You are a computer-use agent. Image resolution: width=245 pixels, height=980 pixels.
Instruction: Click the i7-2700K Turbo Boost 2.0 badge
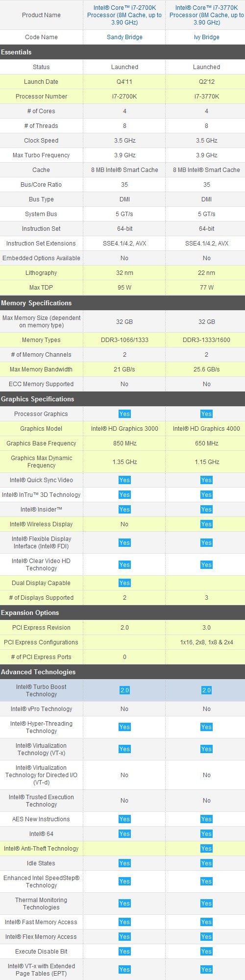pyautogui.click(x=124, y=690)
